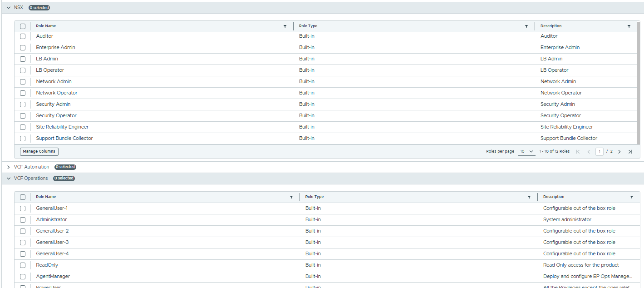Click the AgentManager role name
Viewport: 644px width, 288px height.
pos(53,277)
